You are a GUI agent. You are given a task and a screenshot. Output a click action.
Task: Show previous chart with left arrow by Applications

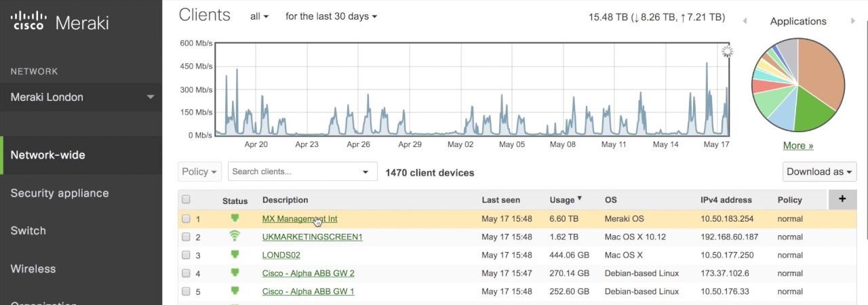[x=745, y=21]
